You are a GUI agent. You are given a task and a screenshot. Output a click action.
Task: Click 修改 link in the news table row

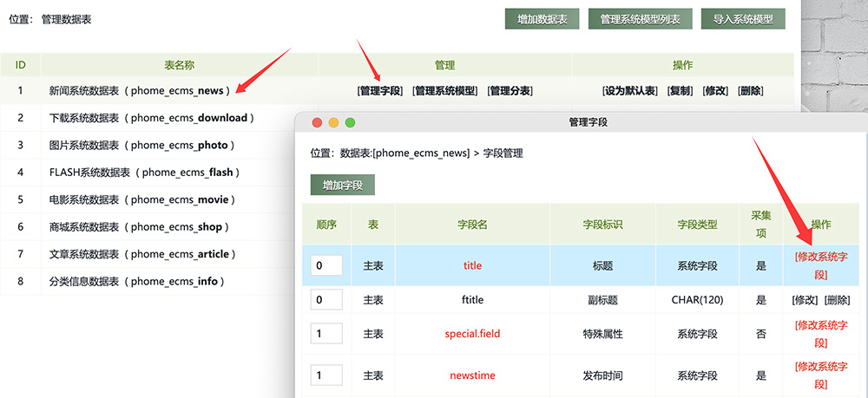(715, 90)
